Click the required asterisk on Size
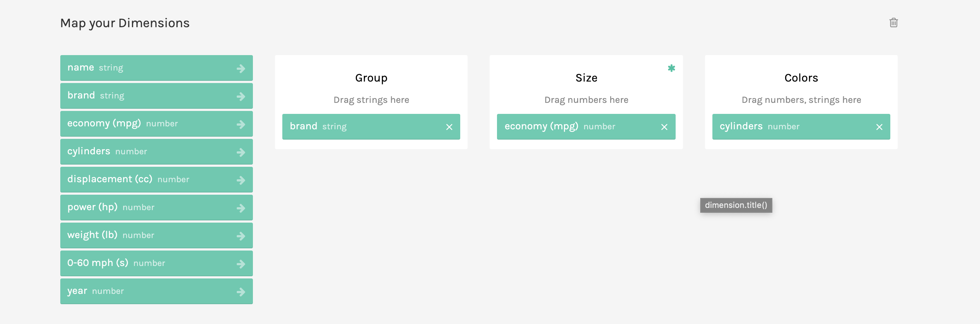This screenshot has width=980, height=324. [671, 68]
